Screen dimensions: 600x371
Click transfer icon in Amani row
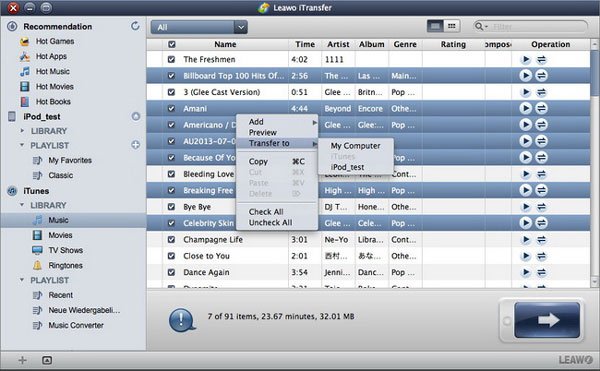click(x=541, y=108)
